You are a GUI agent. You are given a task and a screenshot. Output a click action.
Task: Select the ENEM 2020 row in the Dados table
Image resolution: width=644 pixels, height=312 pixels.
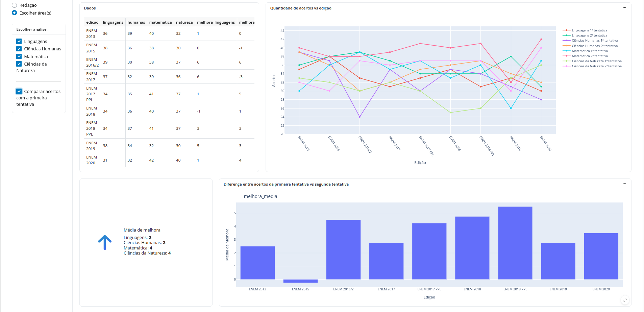(169, 160)
